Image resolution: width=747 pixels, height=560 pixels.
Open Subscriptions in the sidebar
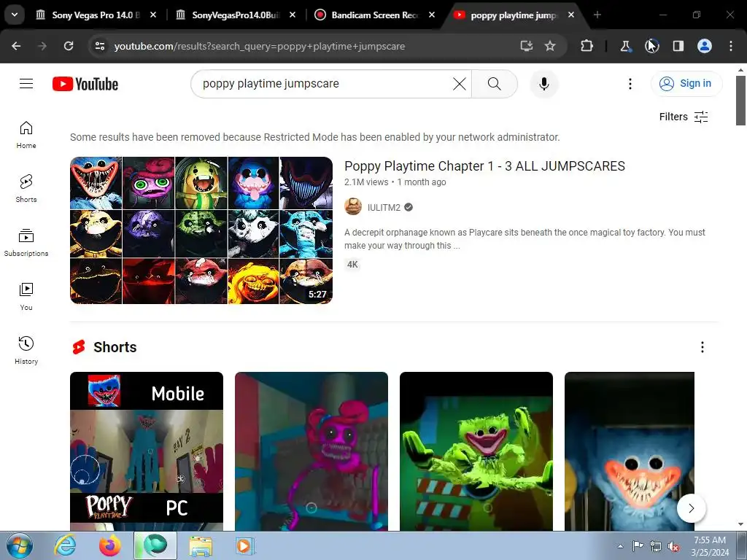[x=26, y=242]
